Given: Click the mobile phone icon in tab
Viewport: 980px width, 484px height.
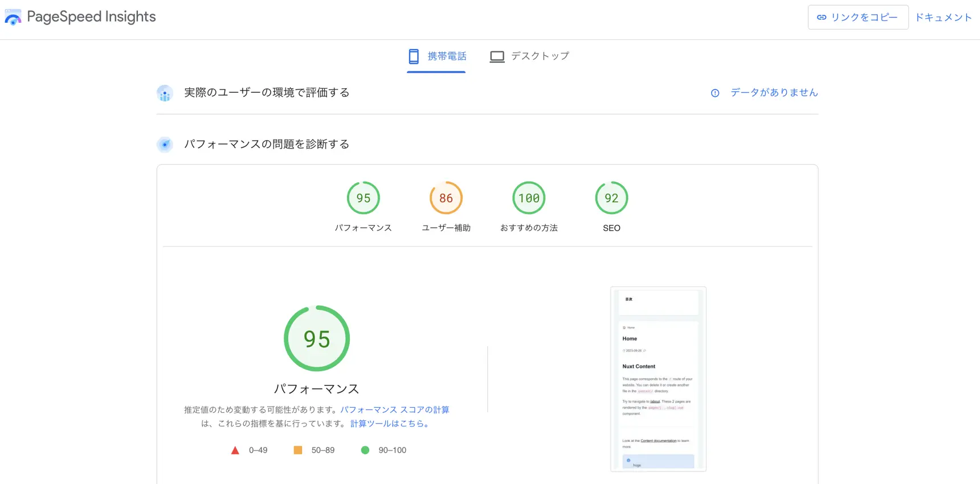Looking at the screenshot, I should coord(414,56).
